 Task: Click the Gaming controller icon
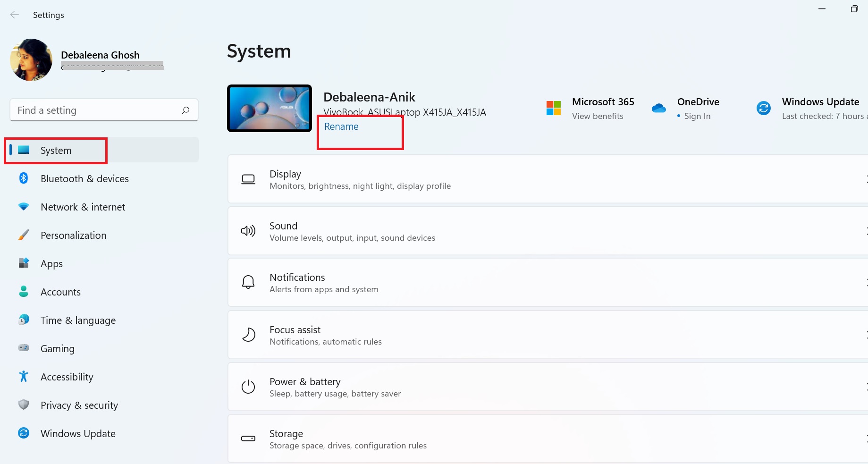pyautogui.click(x=24, y=348)
